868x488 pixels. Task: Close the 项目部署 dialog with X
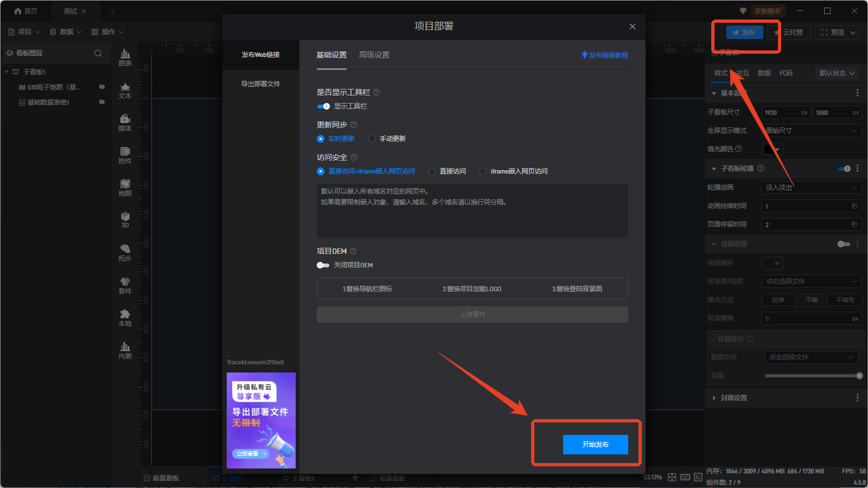pyautogui.click(x=632, y=27)
